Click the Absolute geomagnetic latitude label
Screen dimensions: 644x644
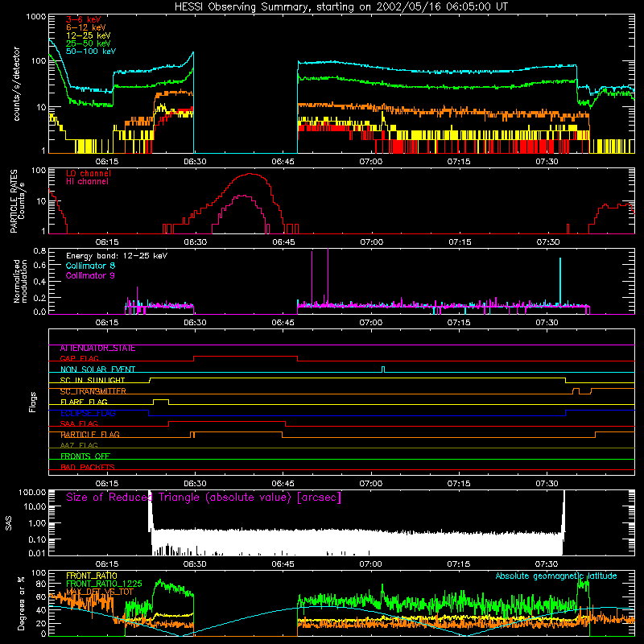pyautogui.click(x=556, y=576)
